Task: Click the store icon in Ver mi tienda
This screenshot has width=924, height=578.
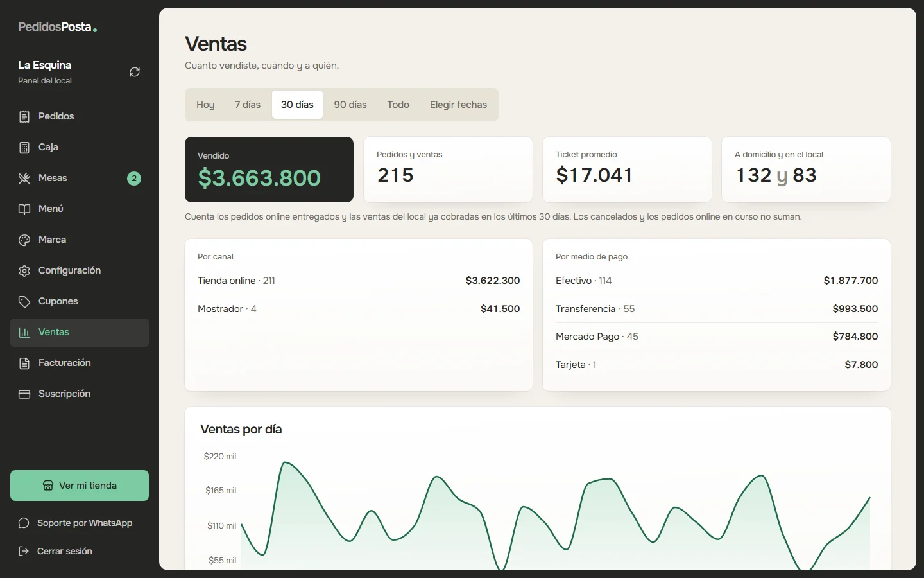Action: coord(48,486)
